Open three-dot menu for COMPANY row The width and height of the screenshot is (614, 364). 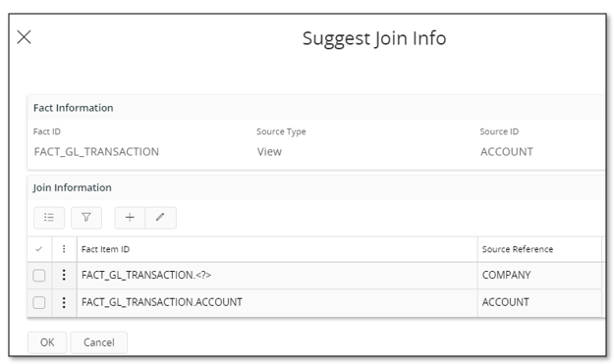point(64,276)
